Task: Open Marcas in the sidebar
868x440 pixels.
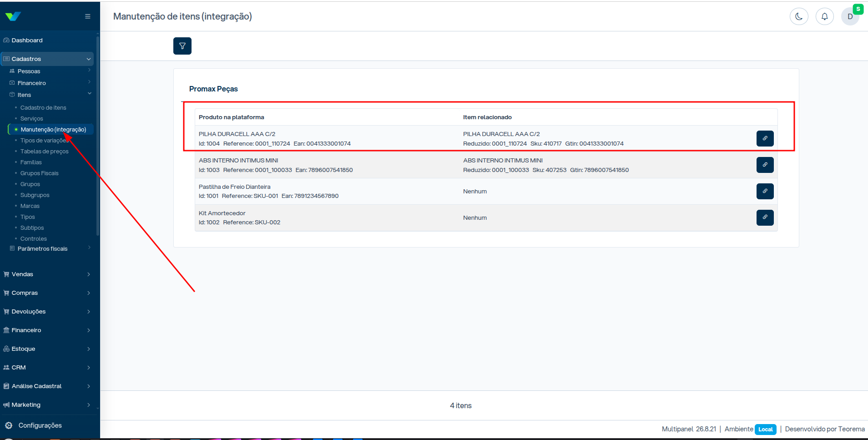Action: point(30,206)
